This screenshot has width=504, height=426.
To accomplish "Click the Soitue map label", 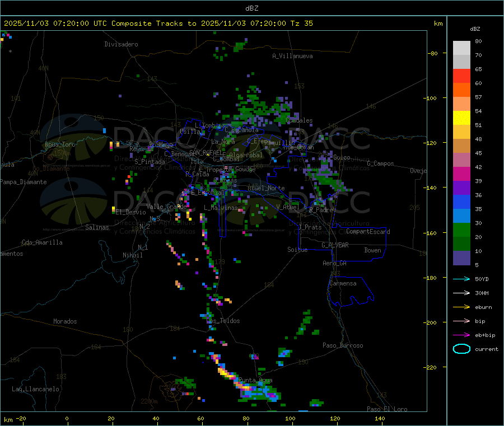I will [297, 250].
